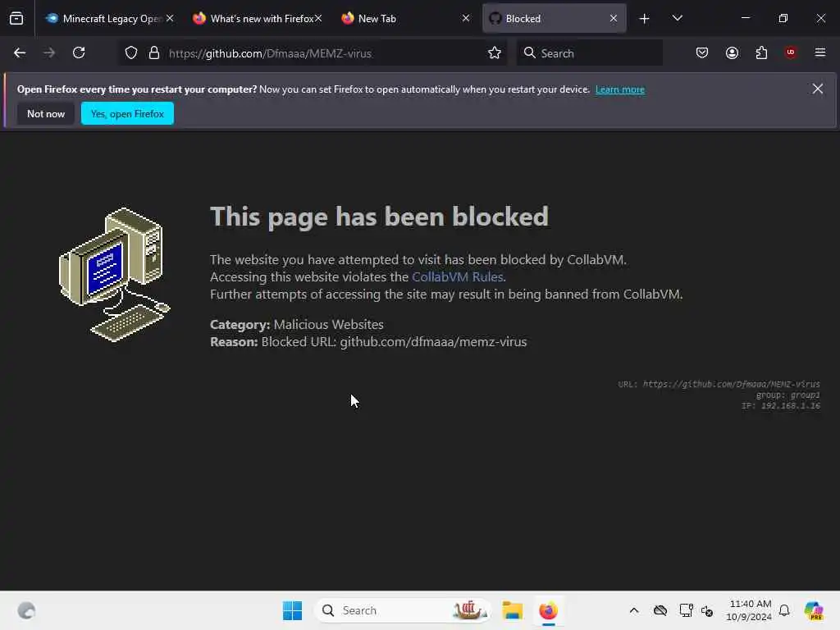
Task: Open File Explorer from the taskbar
Action: pos(512,610)
